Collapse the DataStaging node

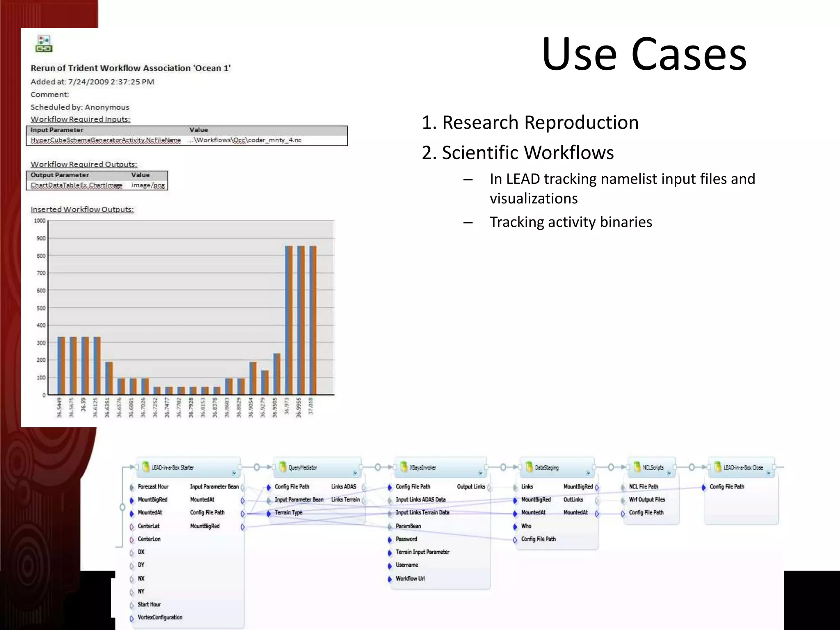point(588,473)
